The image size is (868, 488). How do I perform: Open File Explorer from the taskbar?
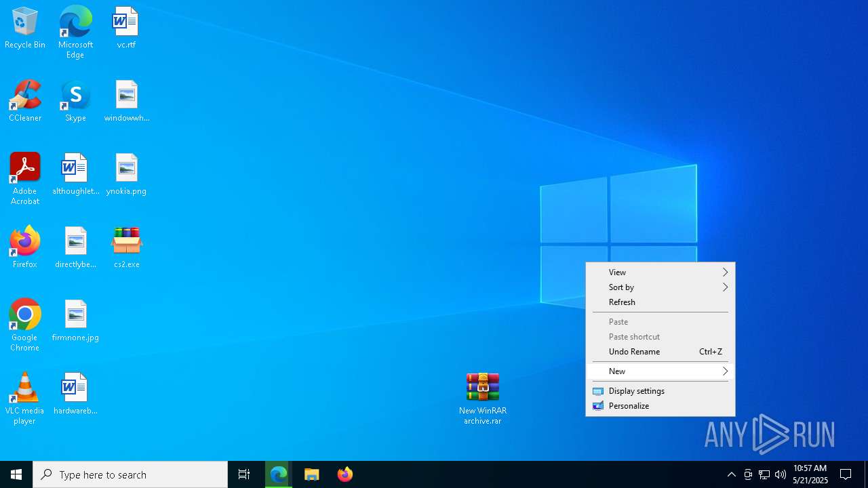[x=312, y=474]
